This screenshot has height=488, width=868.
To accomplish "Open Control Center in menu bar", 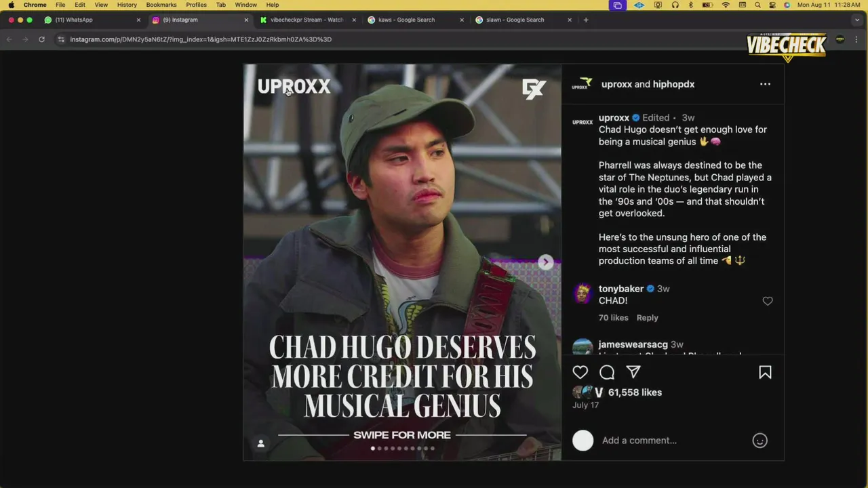I will tap(772, 5).
